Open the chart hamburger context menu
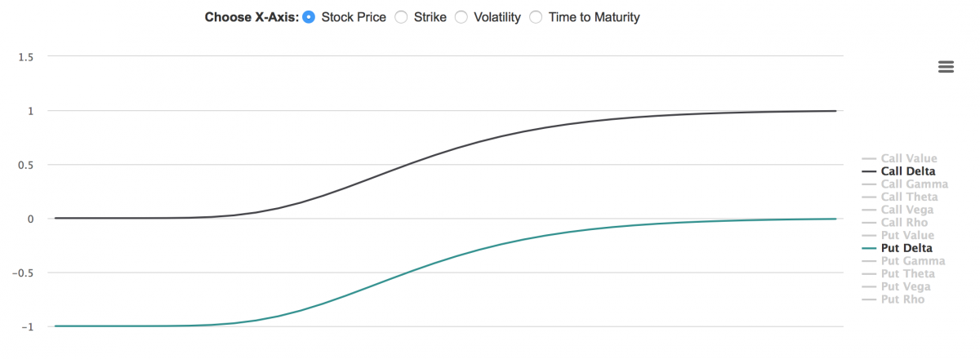Image resolution: width=980 pixels, height=359 pixels. (947, 67)
